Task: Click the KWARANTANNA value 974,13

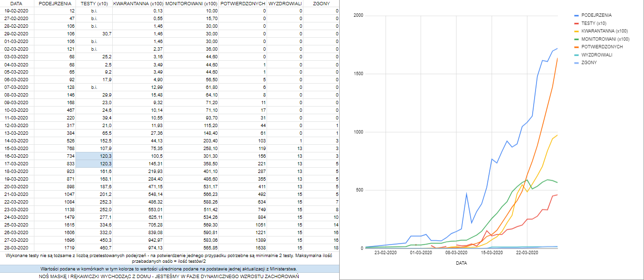Action: (155, 248)
